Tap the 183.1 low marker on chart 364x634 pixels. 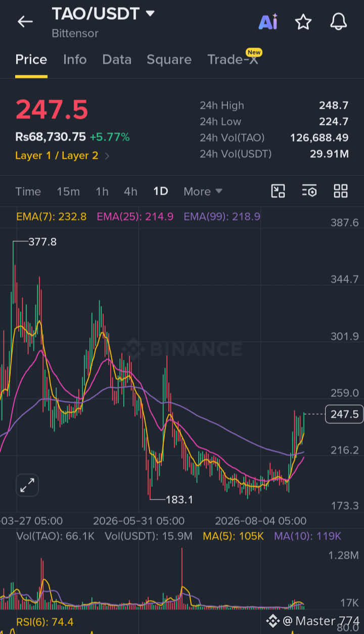179,500
